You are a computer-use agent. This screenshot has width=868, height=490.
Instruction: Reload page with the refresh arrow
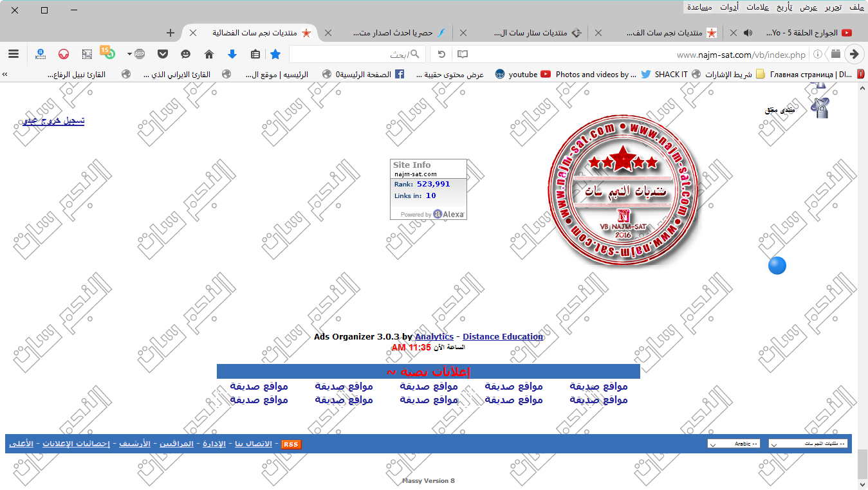click(441, 54)
